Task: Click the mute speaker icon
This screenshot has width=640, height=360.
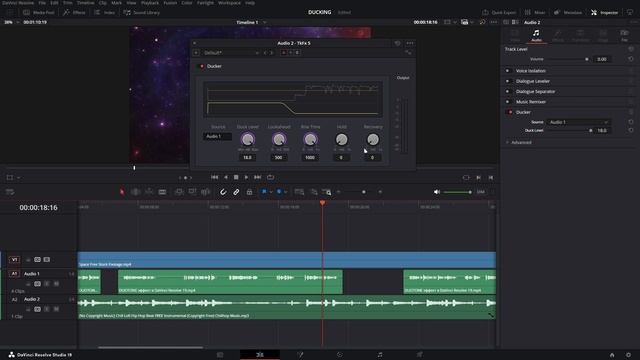Action: click(x=437, y=192)
